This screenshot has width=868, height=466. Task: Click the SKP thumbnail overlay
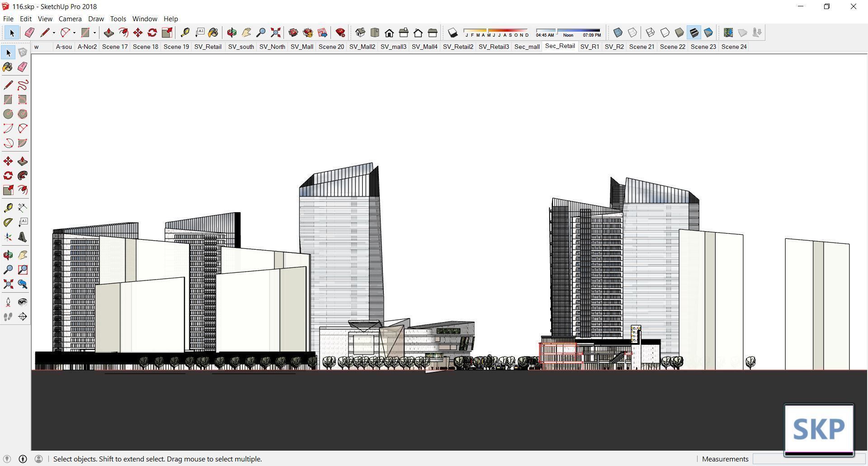(x=819, y=429)
